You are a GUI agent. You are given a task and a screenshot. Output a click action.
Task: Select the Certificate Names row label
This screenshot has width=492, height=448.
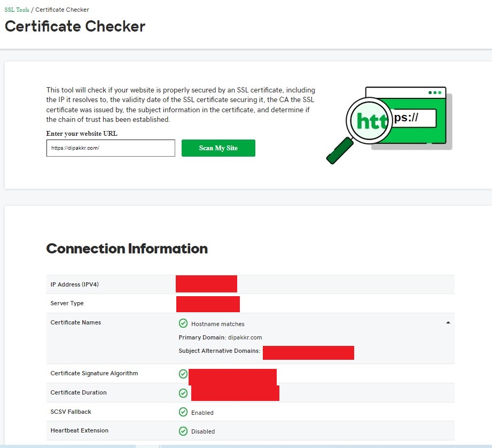[x=76, y=322]
